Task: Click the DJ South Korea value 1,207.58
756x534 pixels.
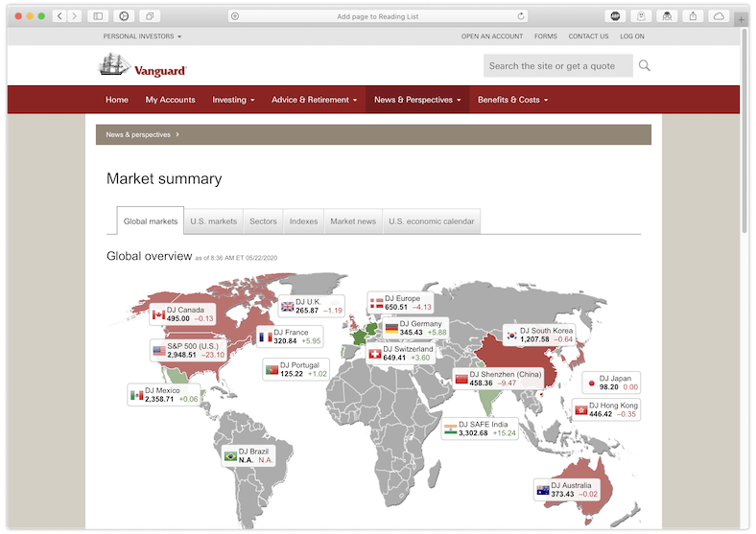Action: pyautogui.click(x=534, y=339)
